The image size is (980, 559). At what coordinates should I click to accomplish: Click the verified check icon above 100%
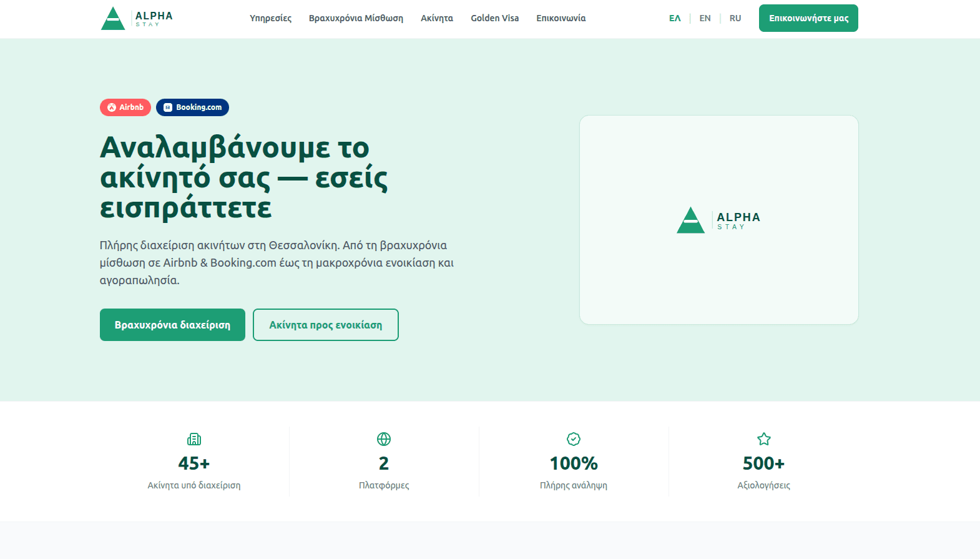[x=574, y=439]
